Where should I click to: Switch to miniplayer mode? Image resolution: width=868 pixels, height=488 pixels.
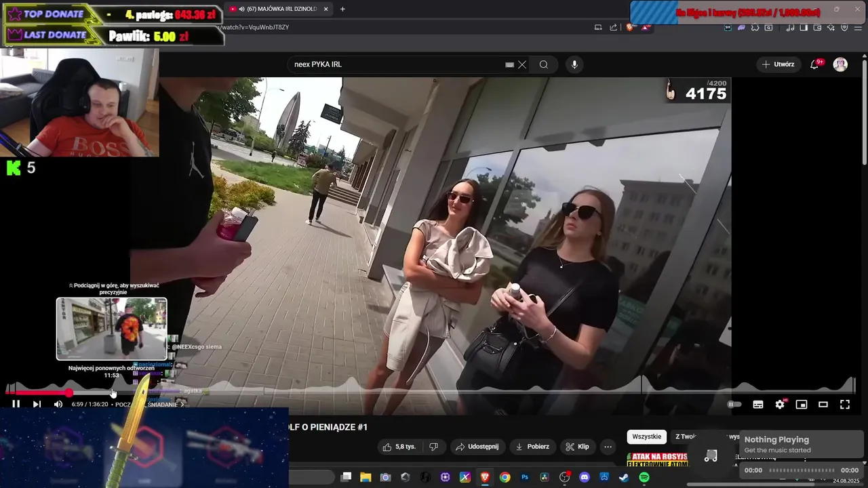(x=802, y=405)
